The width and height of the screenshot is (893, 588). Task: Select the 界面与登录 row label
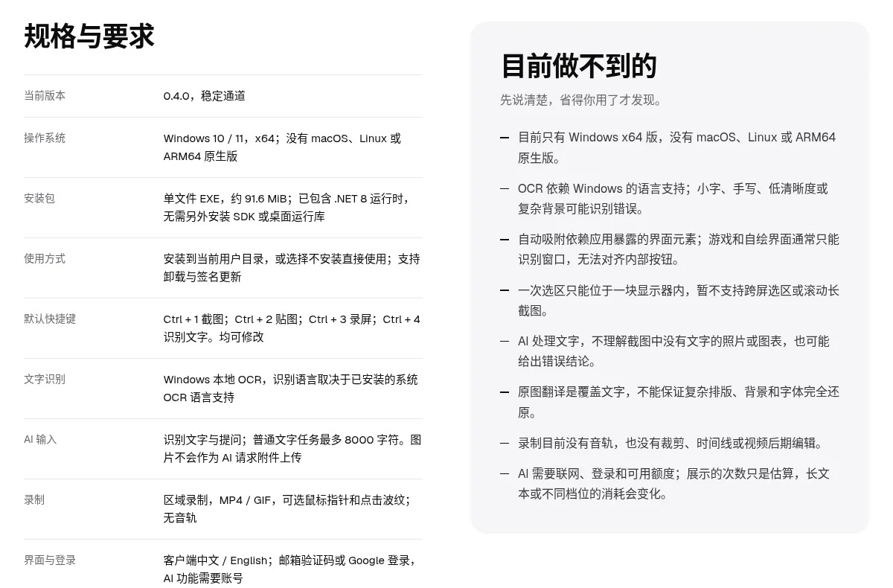pyautogui.click(x=50, y=560)
